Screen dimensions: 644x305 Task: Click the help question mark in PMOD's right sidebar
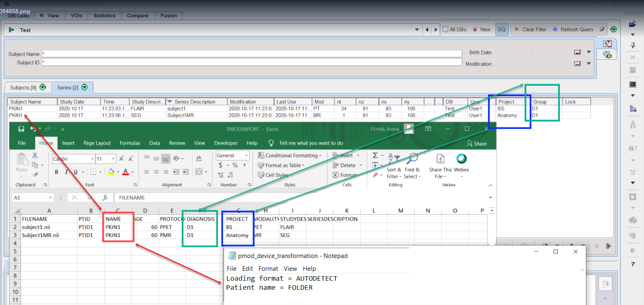click(633, 264)
